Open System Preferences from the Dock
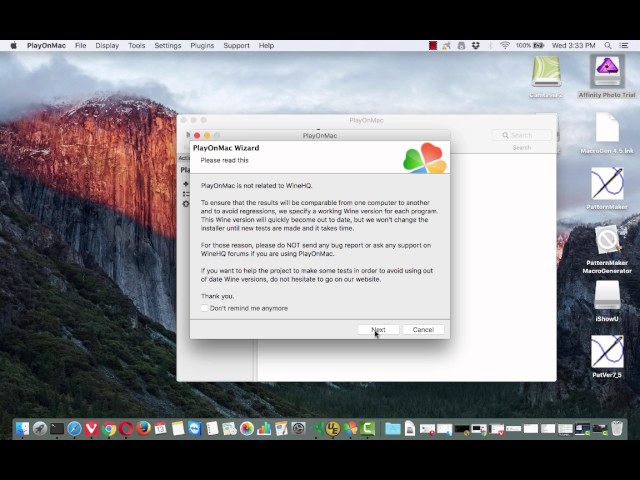The height and width of the screenshot is (480, 640). click(x=299, y=429)
